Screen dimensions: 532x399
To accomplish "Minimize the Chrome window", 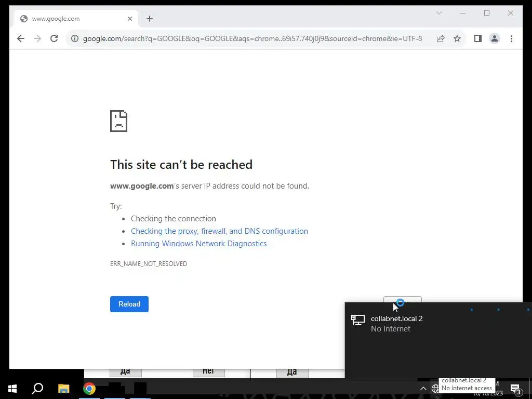I will [463, 13].
